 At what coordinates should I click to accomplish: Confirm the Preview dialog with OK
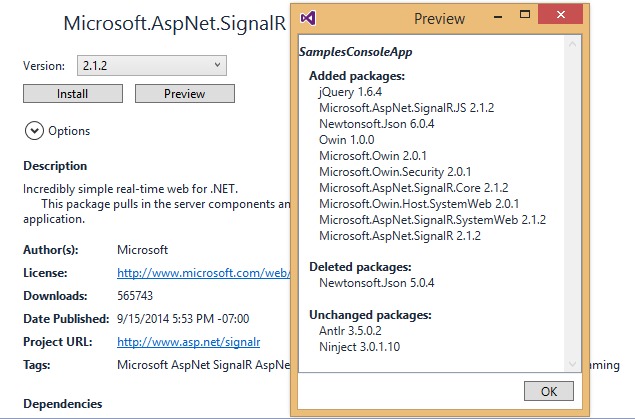point(548,391)
